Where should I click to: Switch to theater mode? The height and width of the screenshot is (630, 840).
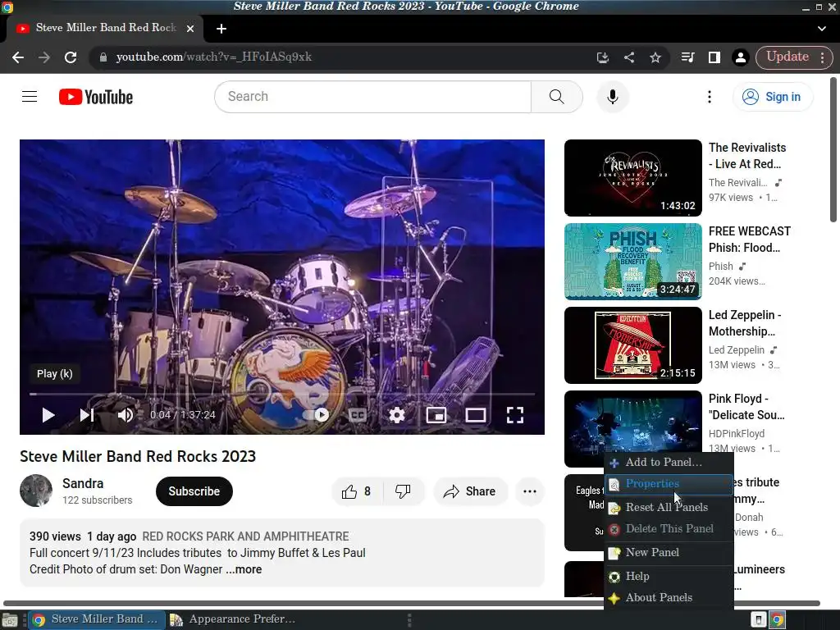[x=476, y=415]
